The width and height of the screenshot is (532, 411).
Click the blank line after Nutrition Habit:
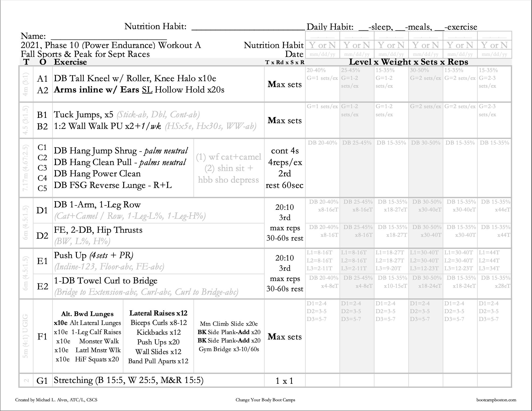[248, 29]
